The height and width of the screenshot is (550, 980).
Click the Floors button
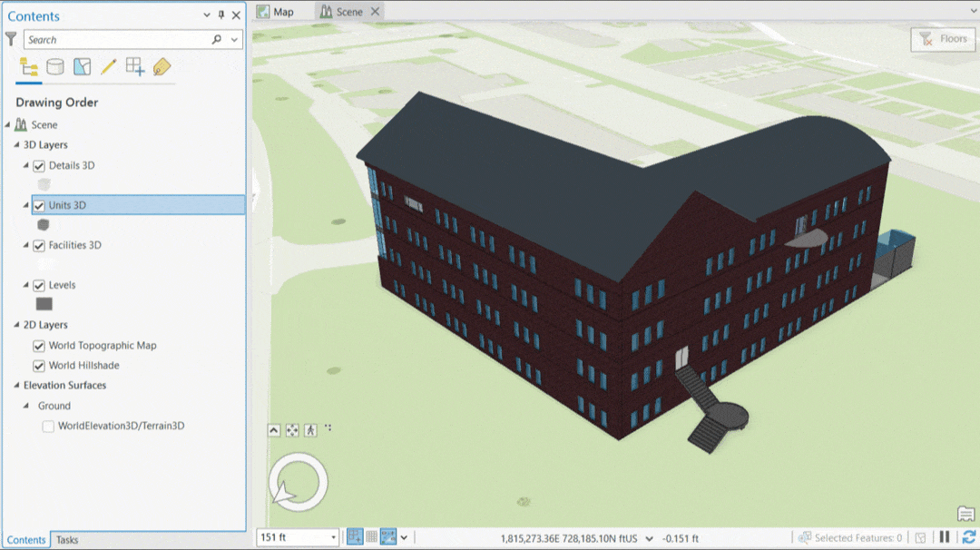[942, 39]
